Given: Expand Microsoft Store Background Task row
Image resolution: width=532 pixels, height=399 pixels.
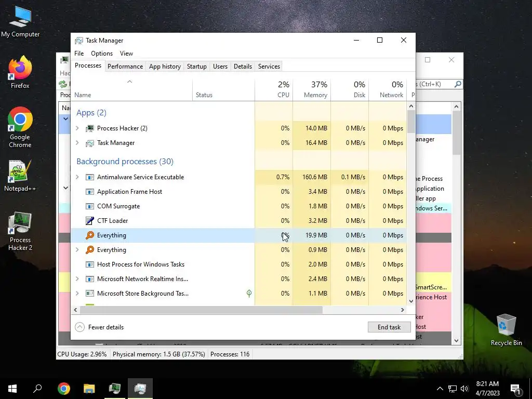Looking at the screenshot, I should [77, 294].
